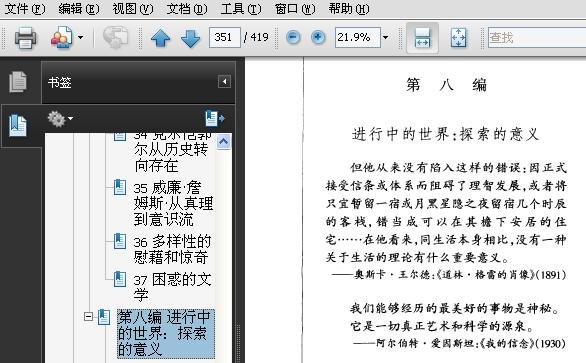Click the 书签 panel title
Viewport: 586px width, 363px height.
click(59, 82)
